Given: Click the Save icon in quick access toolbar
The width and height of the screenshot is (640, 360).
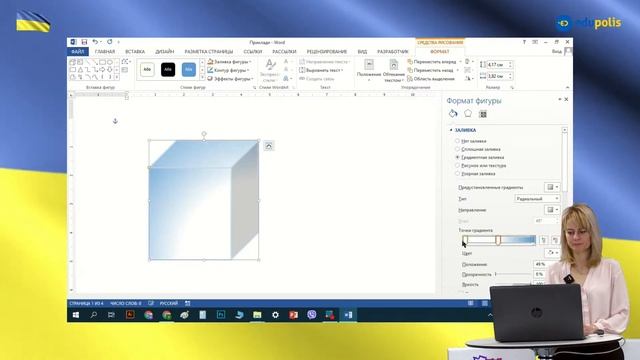Looking at the screenshot, I should pos(84,42).
